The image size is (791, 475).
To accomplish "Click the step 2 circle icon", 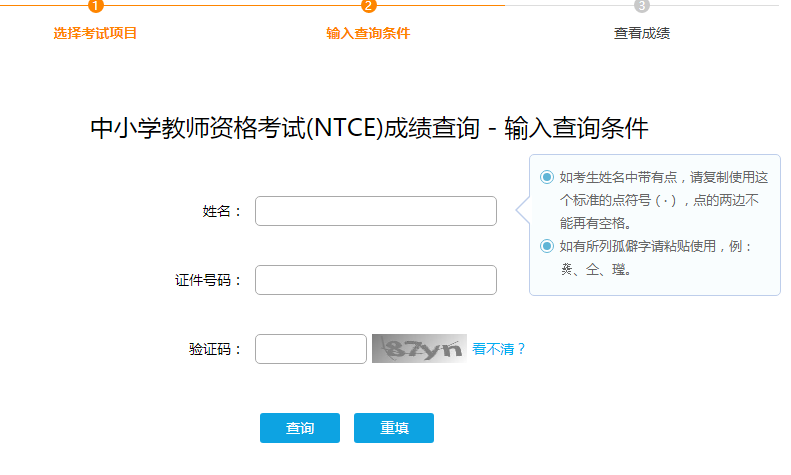I will point(368,5).
